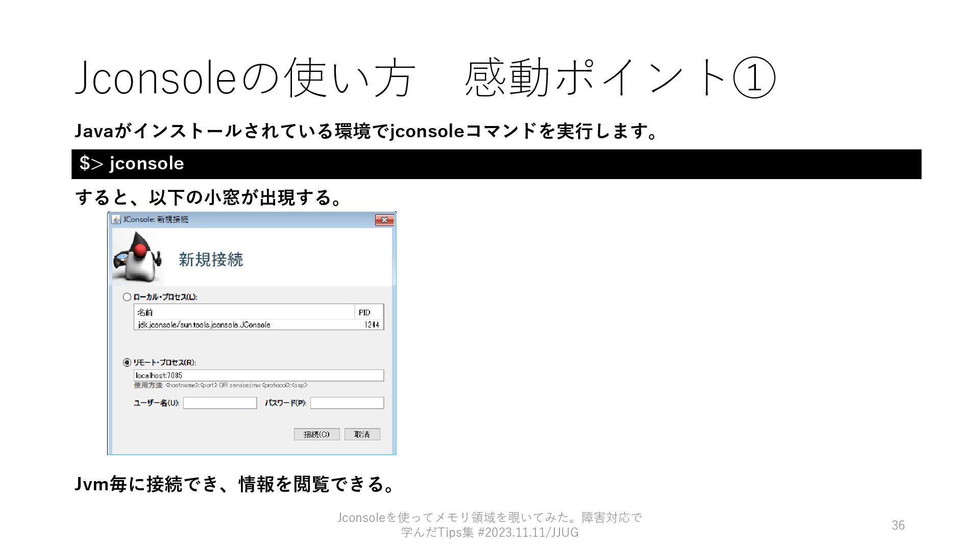
Task: Click the Java cup icon in JConsole title bar
Action: pyautogui.click(x=116, y=219)
